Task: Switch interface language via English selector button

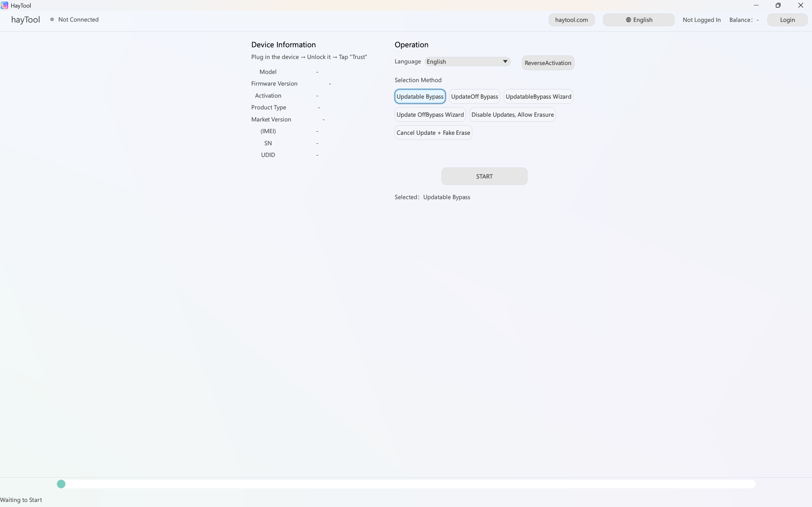Action: point(638,19)
